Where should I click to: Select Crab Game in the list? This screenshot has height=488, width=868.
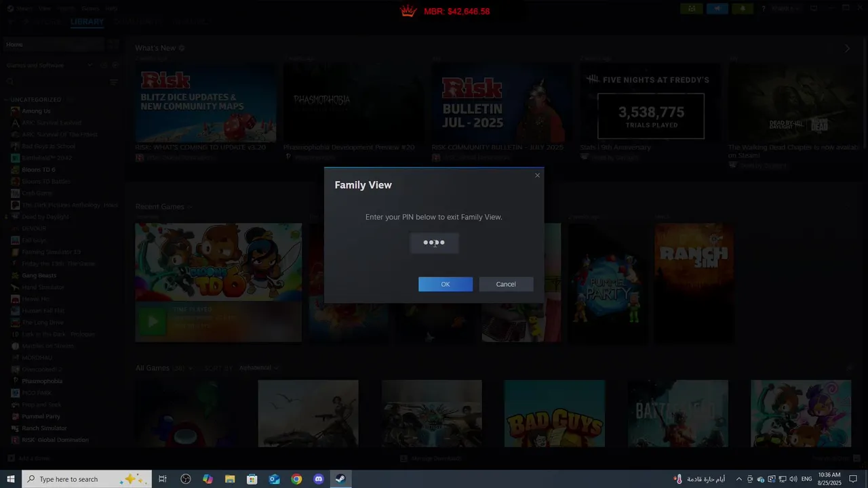pos(37,193)
